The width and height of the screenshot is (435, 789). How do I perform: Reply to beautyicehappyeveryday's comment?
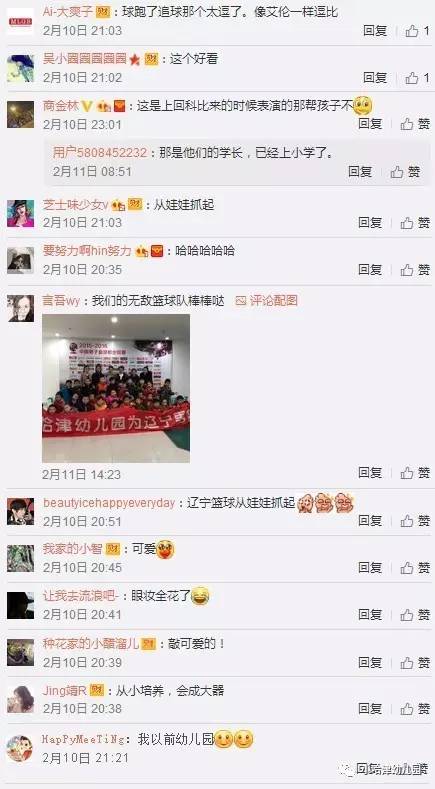(x=370, y=521)
